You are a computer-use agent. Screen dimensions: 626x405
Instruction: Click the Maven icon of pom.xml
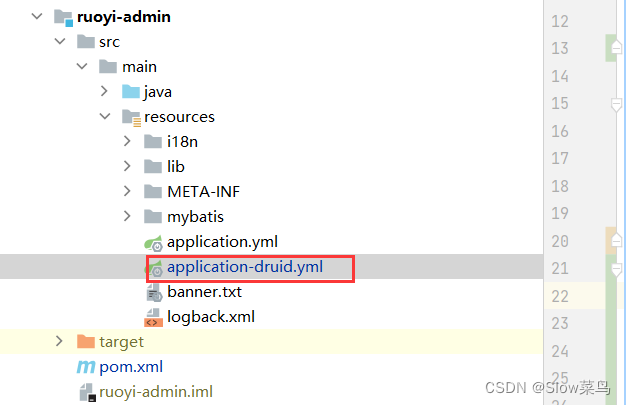coord(86,367)
